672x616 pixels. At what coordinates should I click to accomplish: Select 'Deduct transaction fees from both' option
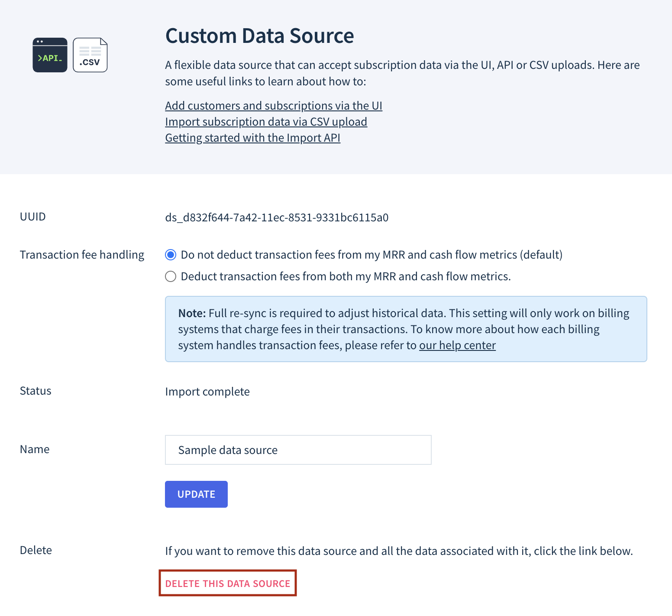click(x=171, y=276)
